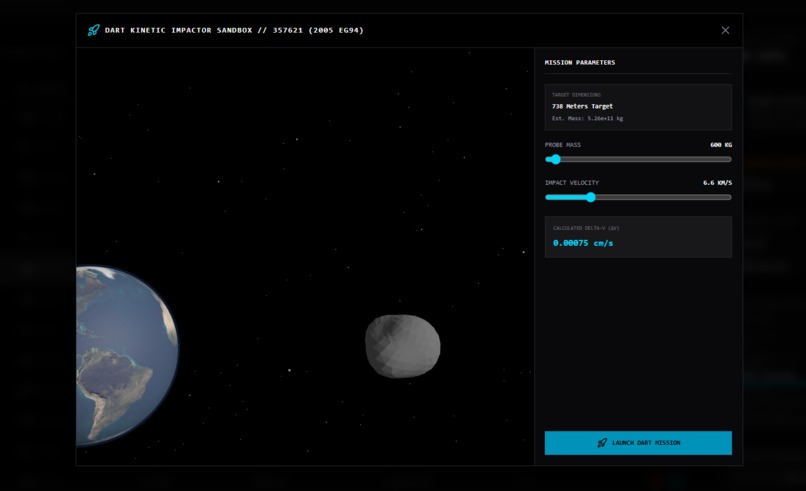Select the calculated delta-v '0.00075 cm/s'
The width and height of the screenshot is (806, 491).
pyautogui.click(x=583, y=243)
